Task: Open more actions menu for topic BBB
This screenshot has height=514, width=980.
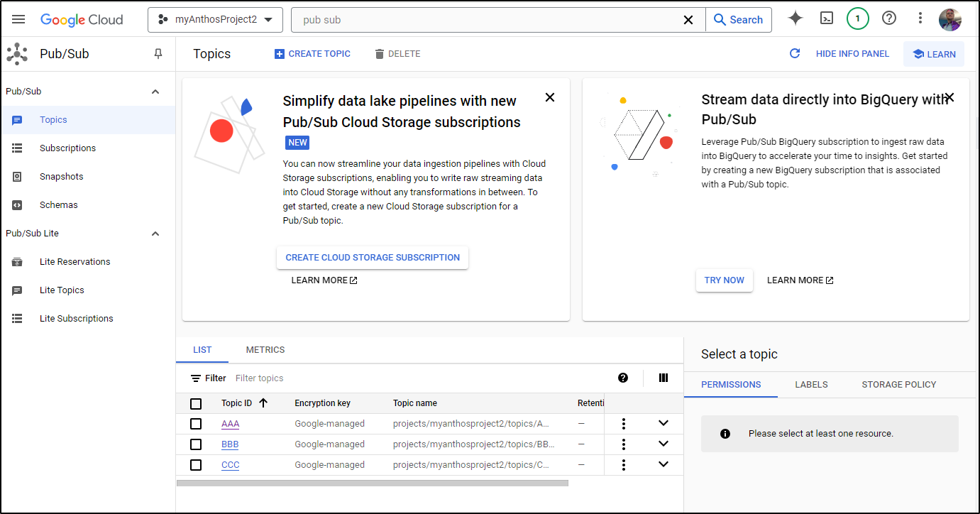Action: 624,444
